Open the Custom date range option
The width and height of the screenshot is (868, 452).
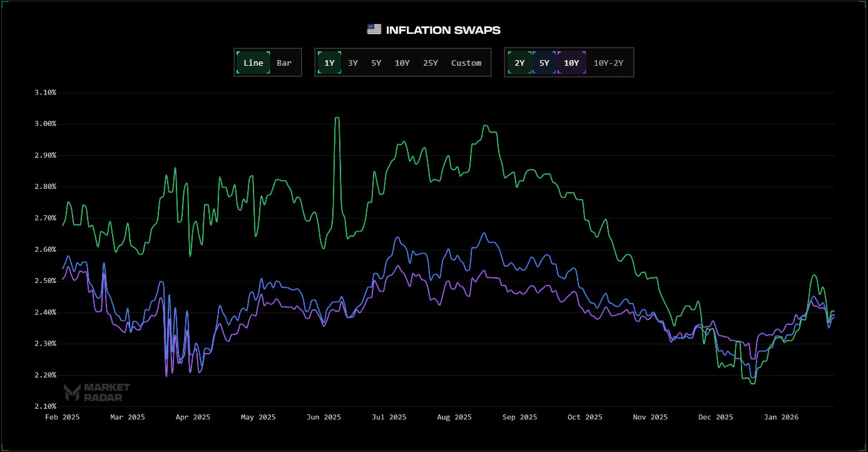click(466, 63)
